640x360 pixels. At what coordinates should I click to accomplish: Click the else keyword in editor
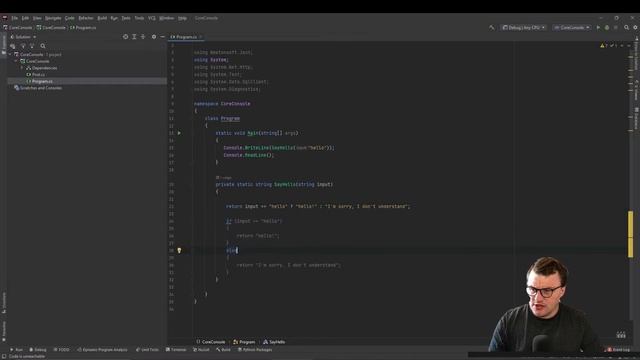pyautogui.click(x=231, y=250)
